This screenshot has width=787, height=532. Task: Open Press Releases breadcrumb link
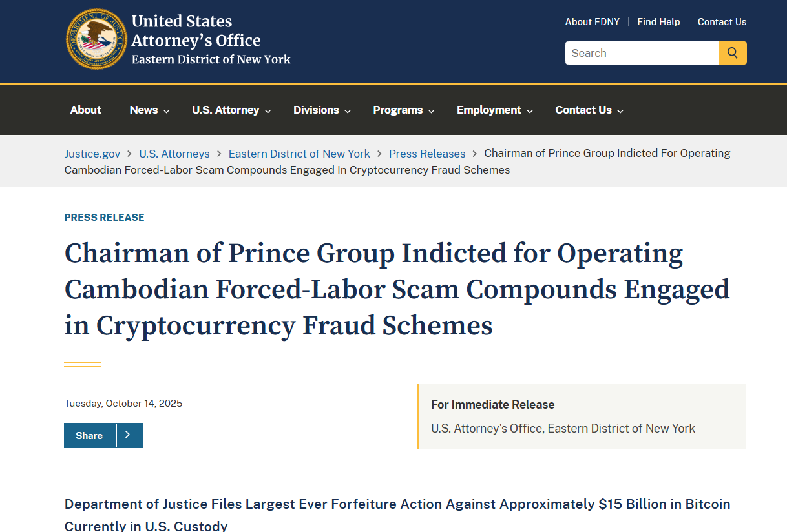[x=427, y=154]
